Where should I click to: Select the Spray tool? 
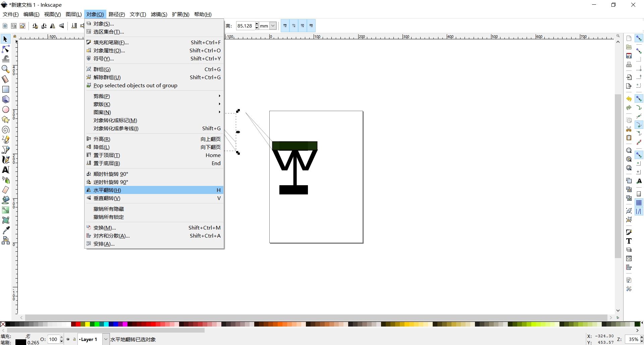(x=5, y=180)
